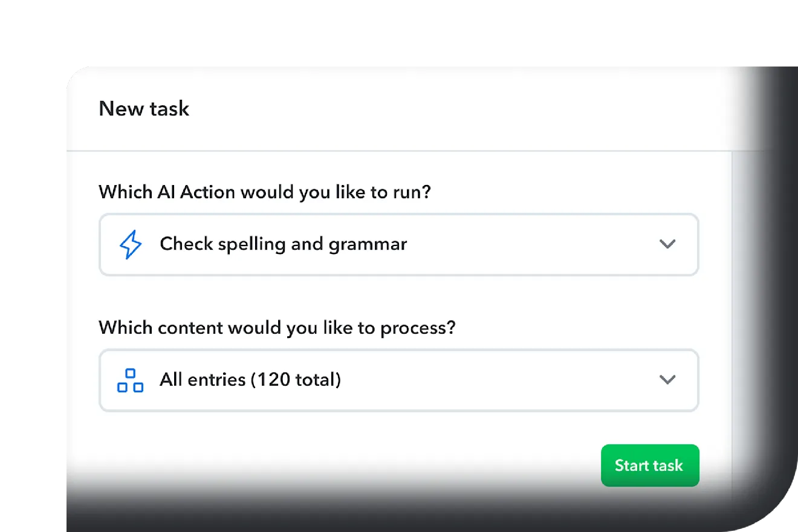Open the All entries (120 total) dropdown
The image size is (798, 532).
pos(399,380)
